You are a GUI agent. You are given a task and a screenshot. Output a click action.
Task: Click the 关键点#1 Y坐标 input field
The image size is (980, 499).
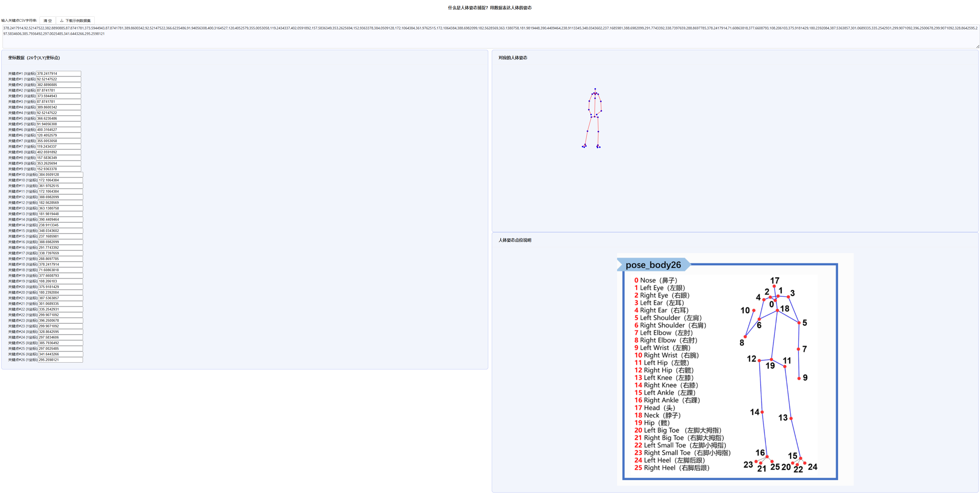click(x=59, y=79)
